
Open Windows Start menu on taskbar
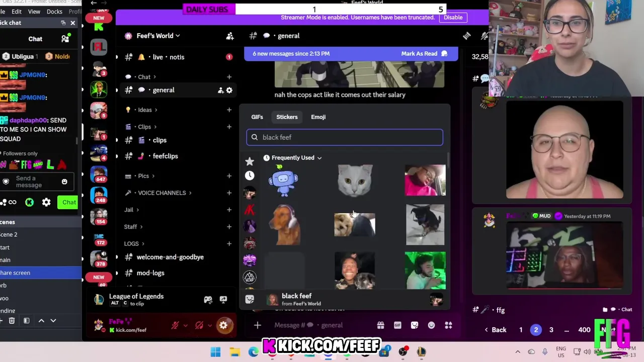[x=215, y=352]
